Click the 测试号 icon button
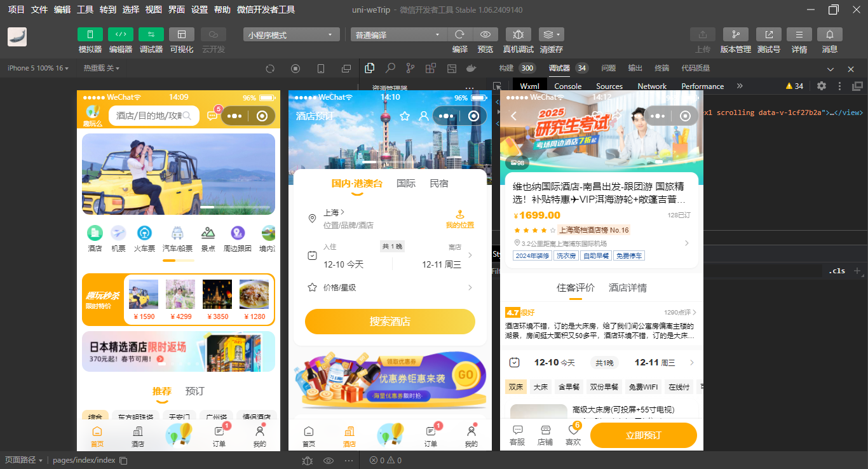The width and height of the screenshot is (868, 469). tap(769, 35)
